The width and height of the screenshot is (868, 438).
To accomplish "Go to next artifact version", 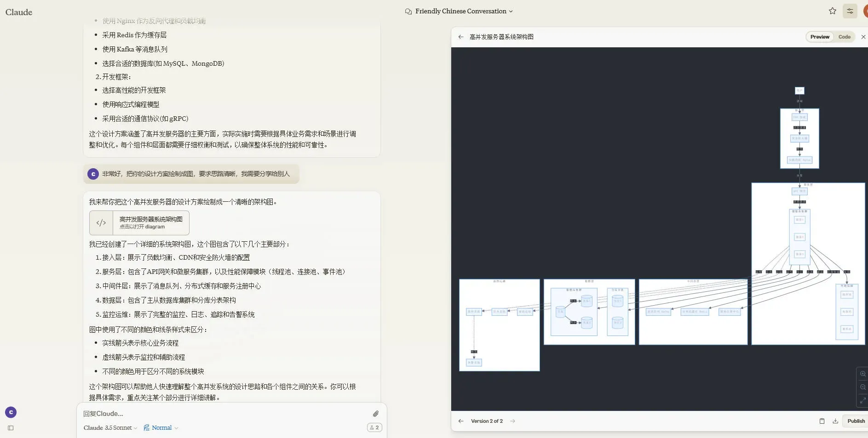I will [512, 421].
